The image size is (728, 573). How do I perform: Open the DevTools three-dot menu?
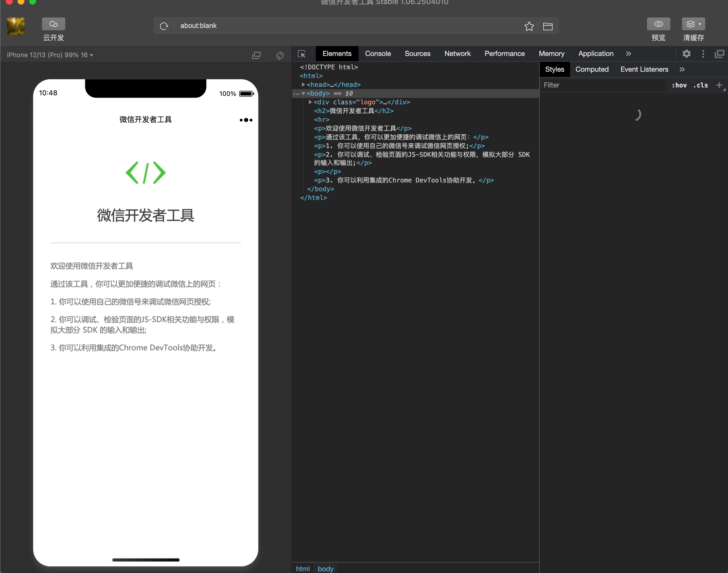[x=703, y=54]
